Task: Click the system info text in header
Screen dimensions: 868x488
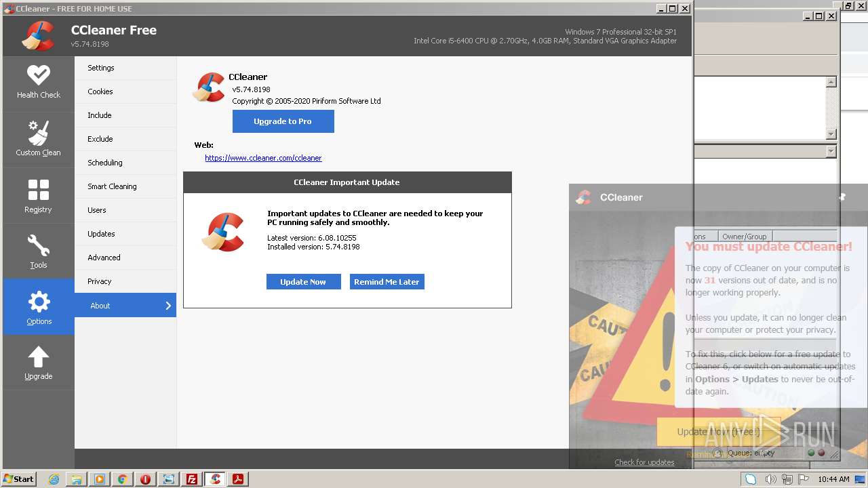Action: 545,37
